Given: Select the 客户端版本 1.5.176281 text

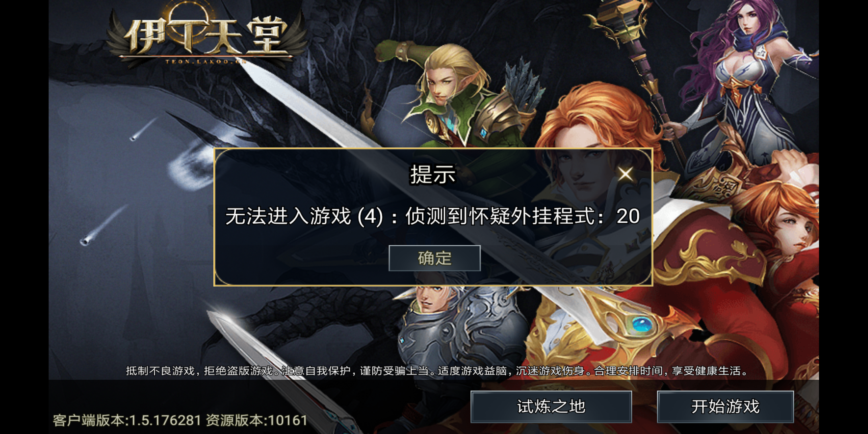Looking at the screenshot, I should [127, 420].
